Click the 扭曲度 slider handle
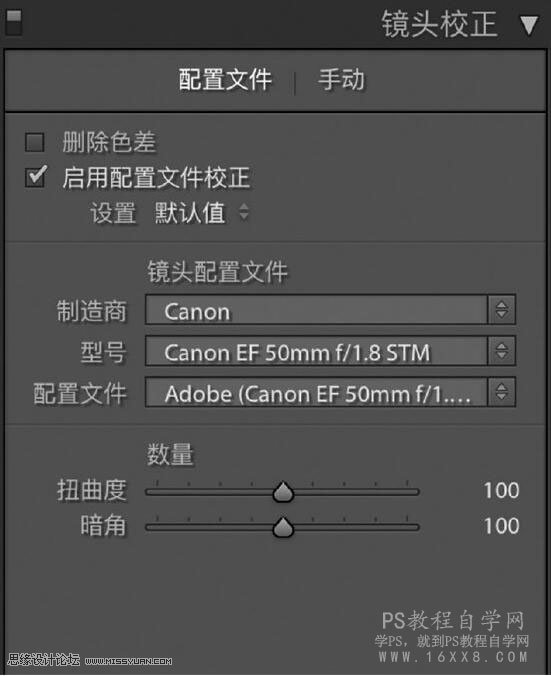The height and width of the screenshot is (676, 551). tap(283, 491)
